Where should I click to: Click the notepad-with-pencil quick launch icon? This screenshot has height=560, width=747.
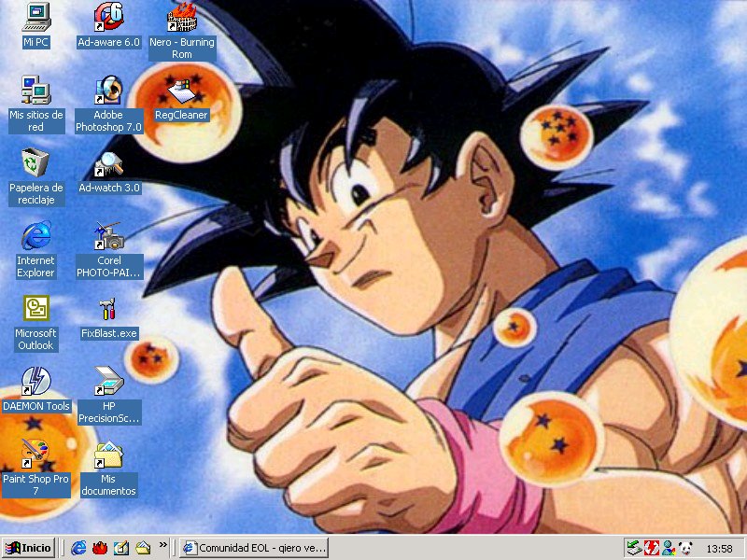point(121,548)
